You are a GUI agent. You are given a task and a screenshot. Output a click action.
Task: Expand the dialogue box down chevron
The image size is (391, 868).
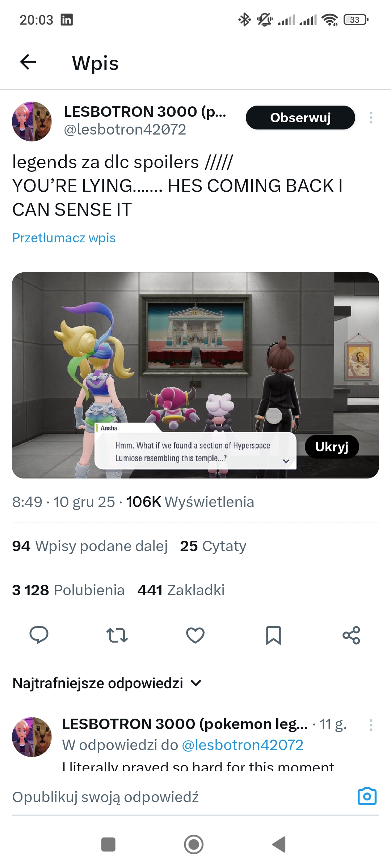click(286, 461)
